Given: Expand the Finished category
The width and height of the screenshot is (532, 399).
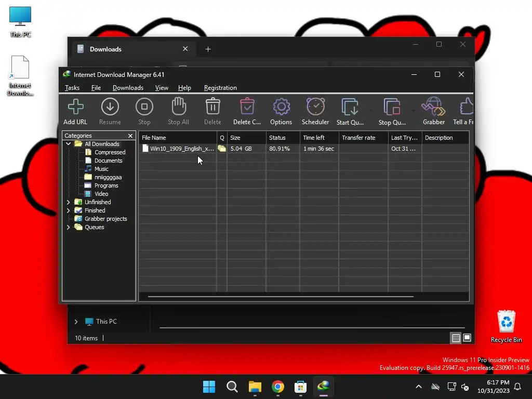Looking at the screenshot, I should pos(68,210).
